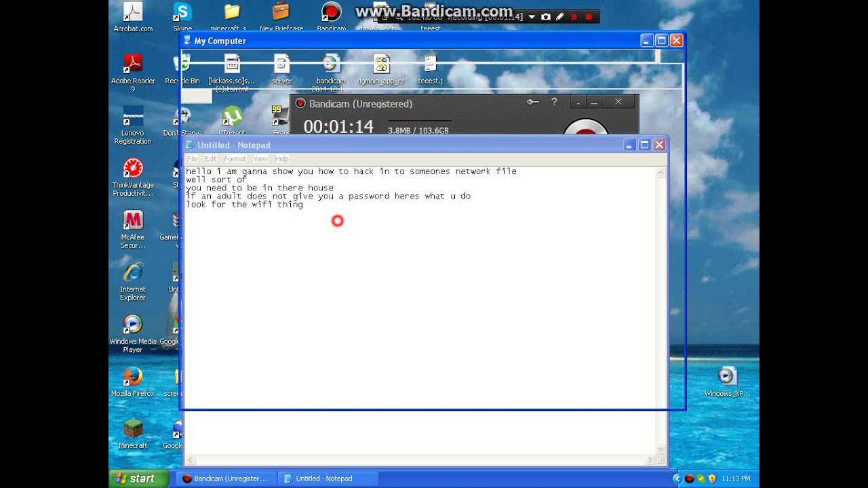Open the kickass torrent file icon
This screenshot has height=488, width=868.
233,73
